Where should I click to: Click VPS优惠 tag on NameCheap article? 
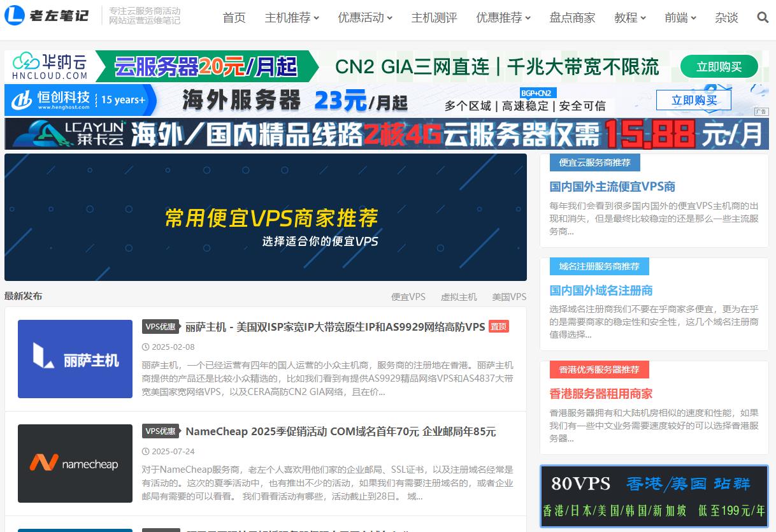[161, 431]
